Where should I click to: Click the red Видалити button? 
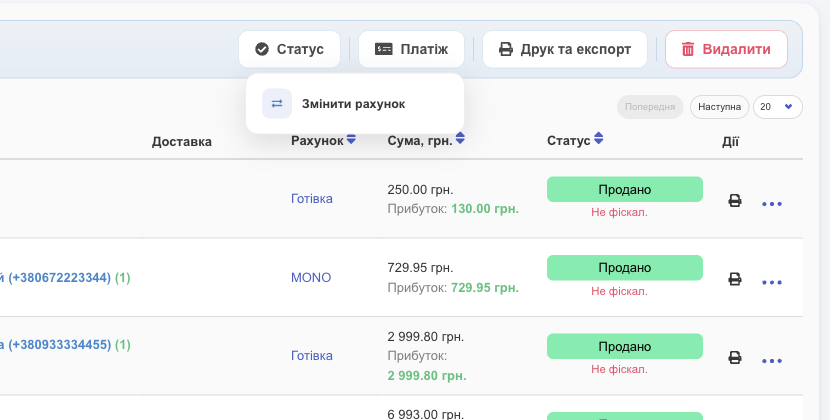pyautogui.click(x=726, y=49)
